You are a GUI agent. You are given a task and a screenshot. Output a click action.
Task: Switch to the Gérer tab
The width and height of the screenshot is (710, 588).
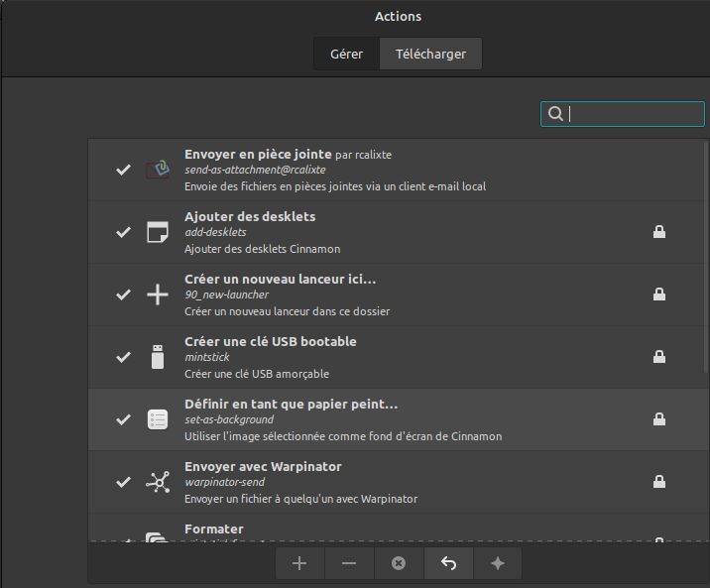point(346,54)
